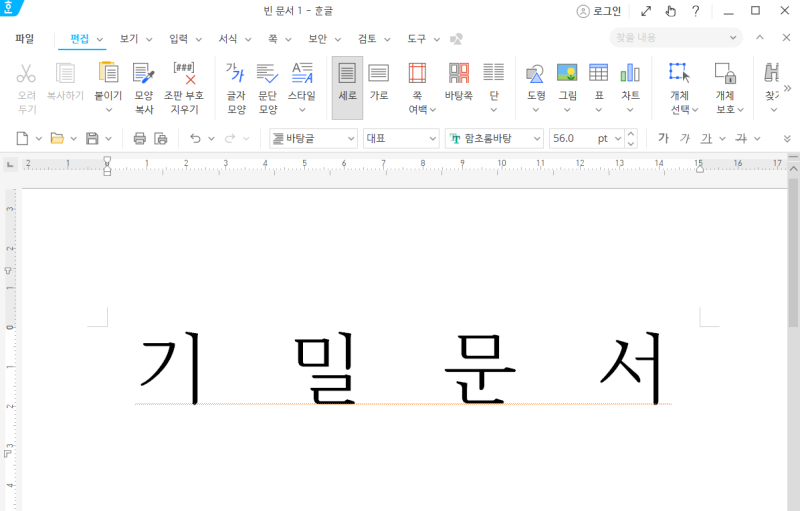Open print preview icon
The width and height of the screenshot is (800, 511).
coord(161,138)
